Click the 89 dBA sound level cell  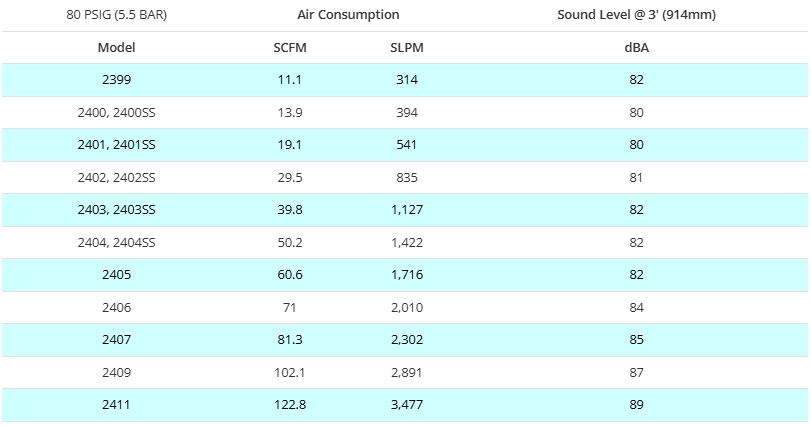click(636, 405)
